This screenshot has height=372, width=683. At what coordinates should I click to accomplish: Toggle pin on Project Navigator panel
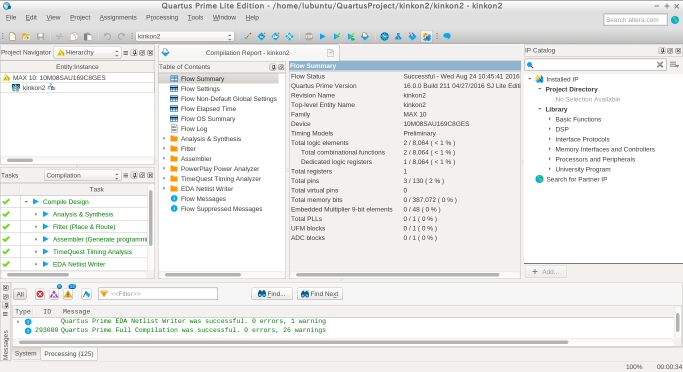click(134, 53)
